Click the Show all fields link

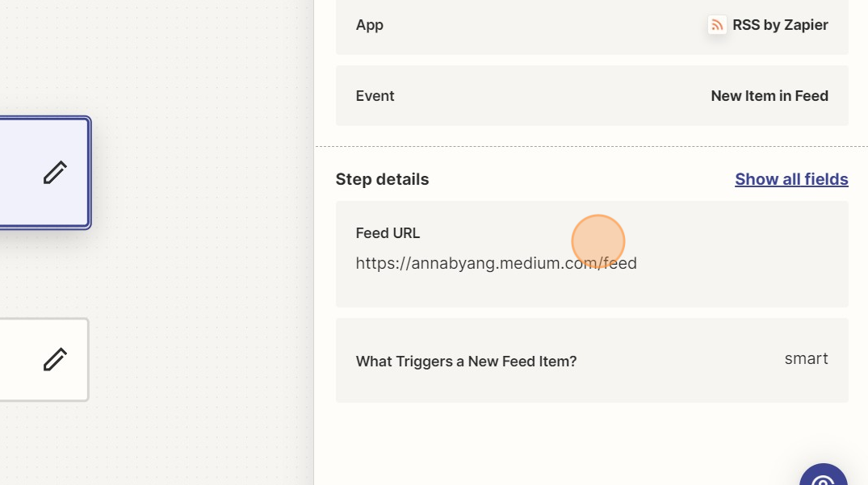(x=790, y=179)
